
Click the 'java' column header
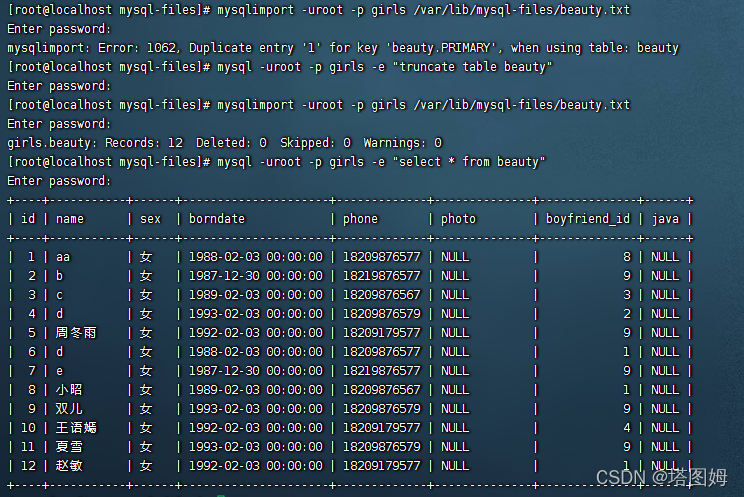[x=665, y=219]
